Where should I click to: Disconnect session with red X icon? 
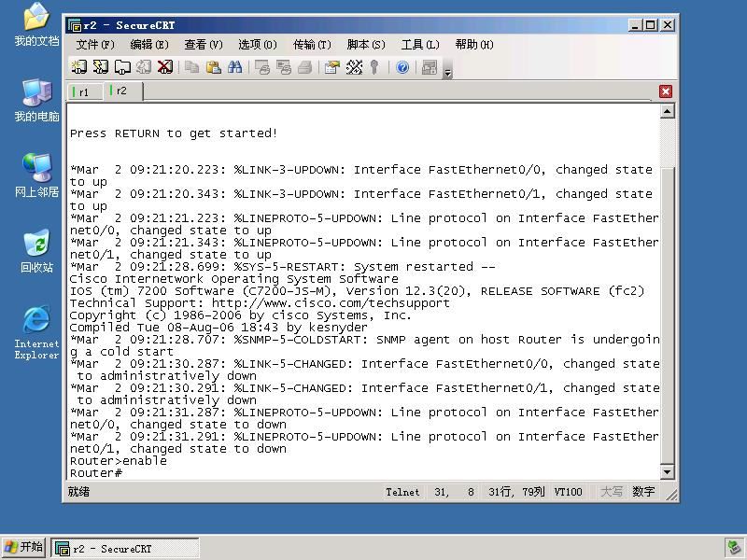165,67
